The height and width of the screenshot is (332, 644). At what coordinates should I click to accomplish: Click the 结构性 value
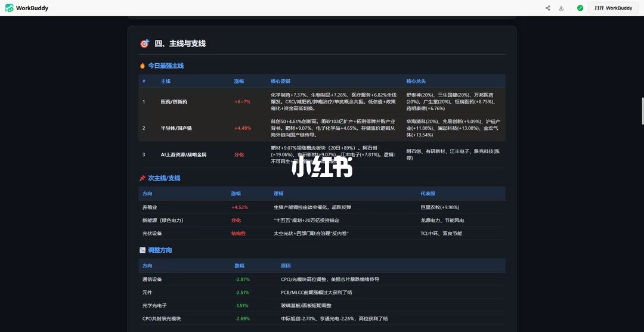point(238,234)
